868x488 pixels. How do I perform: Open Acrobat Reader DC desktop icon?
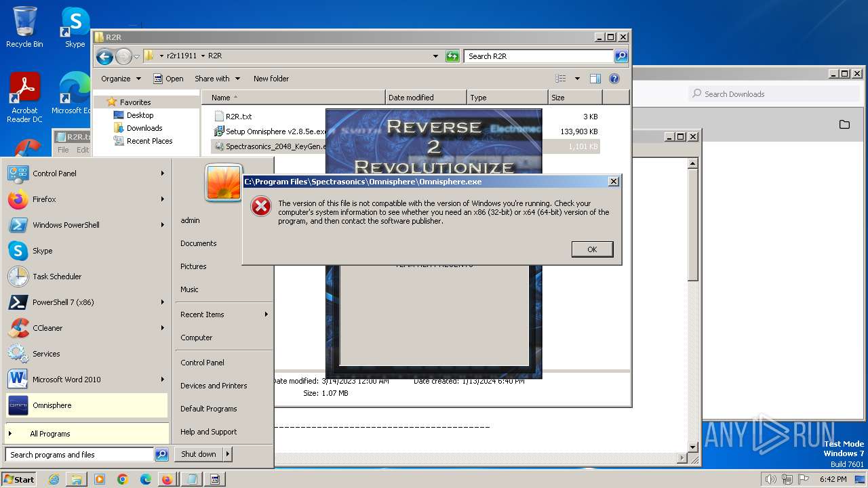pos(24,98)
